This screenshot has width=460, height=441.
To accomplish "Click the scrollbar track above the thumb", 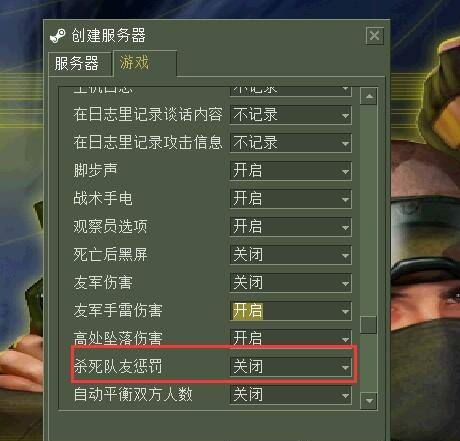I will click(x=369, y=210).
